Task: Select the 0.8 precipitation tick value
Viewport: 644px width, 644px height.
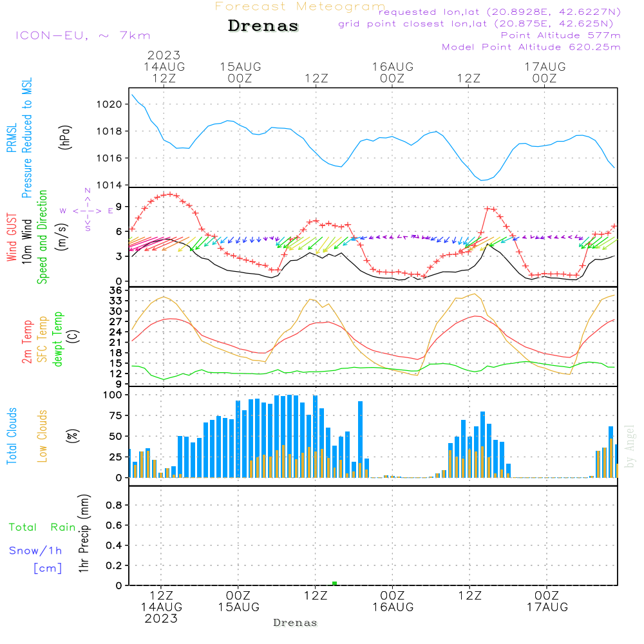Action: coord(114,505)
